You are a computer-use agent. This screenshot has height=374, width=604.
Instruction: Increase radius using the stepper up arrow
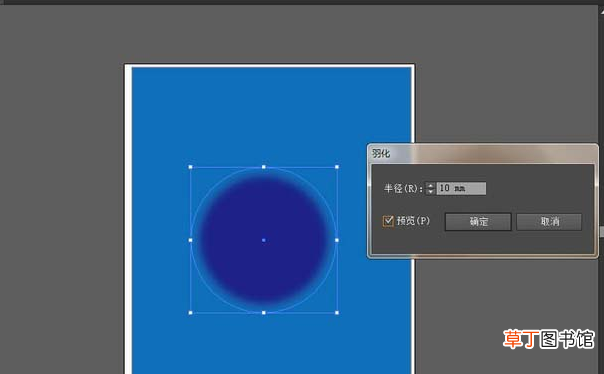[x=430, y=185]
